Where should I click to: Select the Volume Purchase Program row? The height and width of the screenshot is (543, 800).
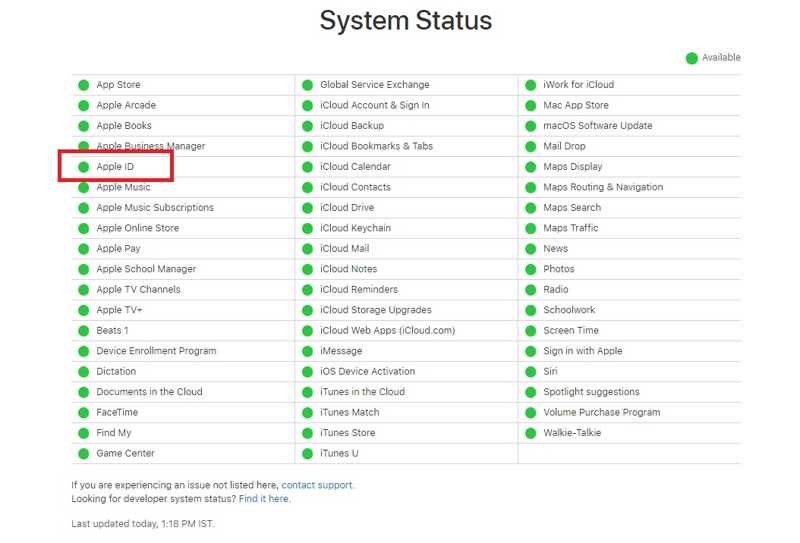tap(630, 412)
